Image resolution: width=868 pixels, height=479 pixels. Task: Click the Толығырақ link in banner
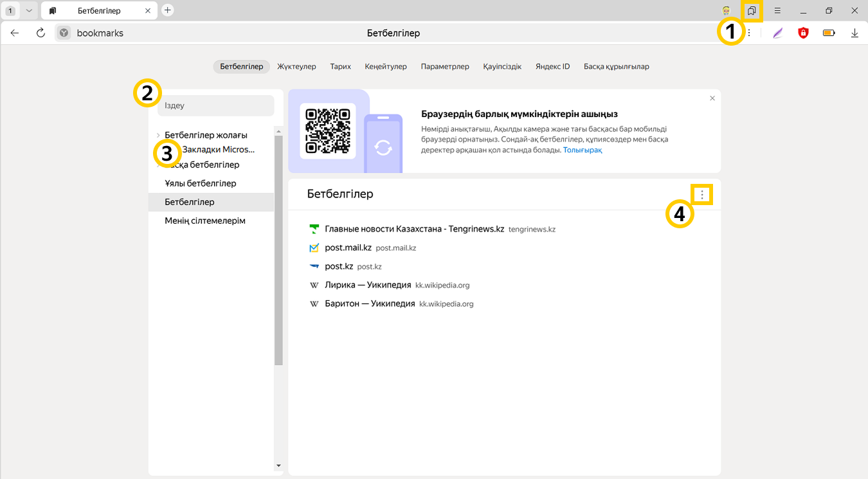click(x=583, y=150)
